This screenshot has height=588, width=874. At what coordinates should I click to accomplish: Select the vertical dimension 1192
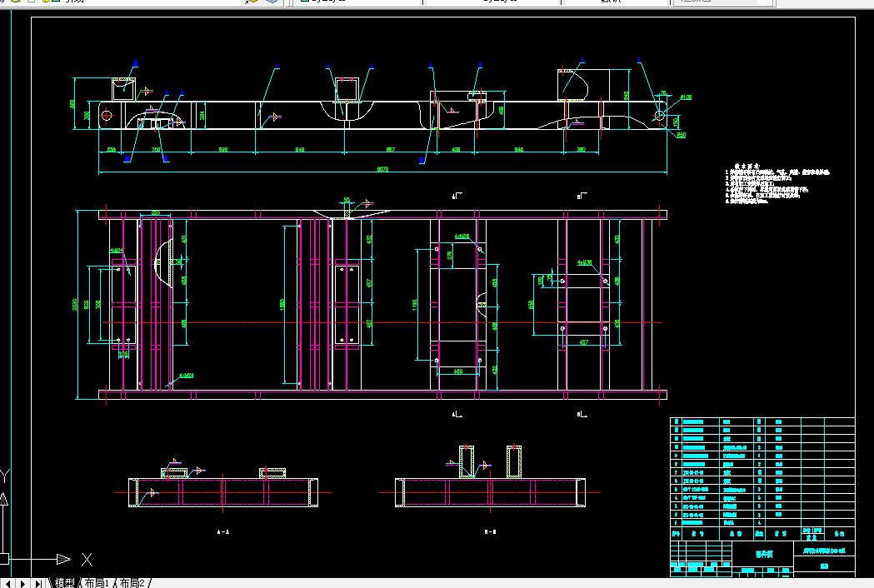pos(415,305)
